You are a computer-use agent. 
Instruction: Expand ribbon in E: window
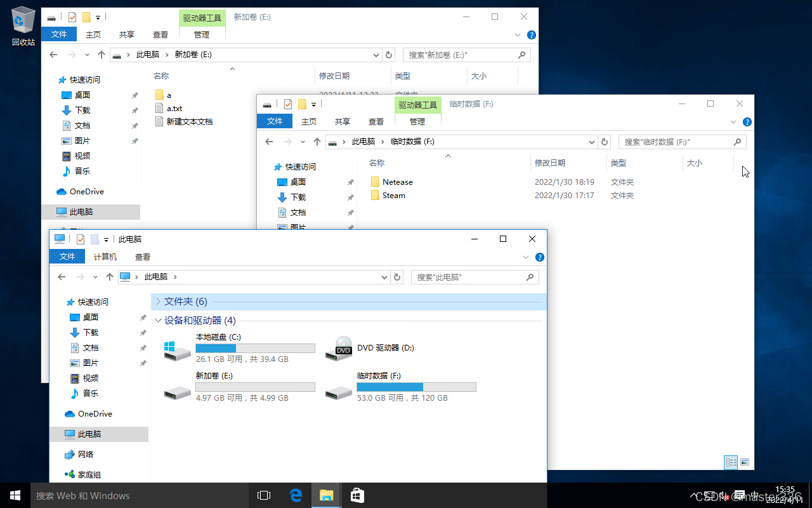[x=518, y=35]
